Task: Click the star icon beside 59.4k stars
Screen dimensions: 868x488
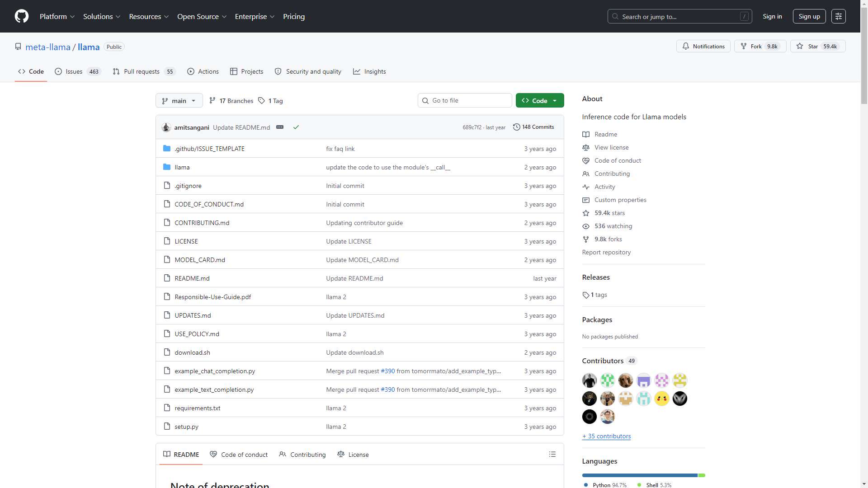Action: [x=586, y=213]
